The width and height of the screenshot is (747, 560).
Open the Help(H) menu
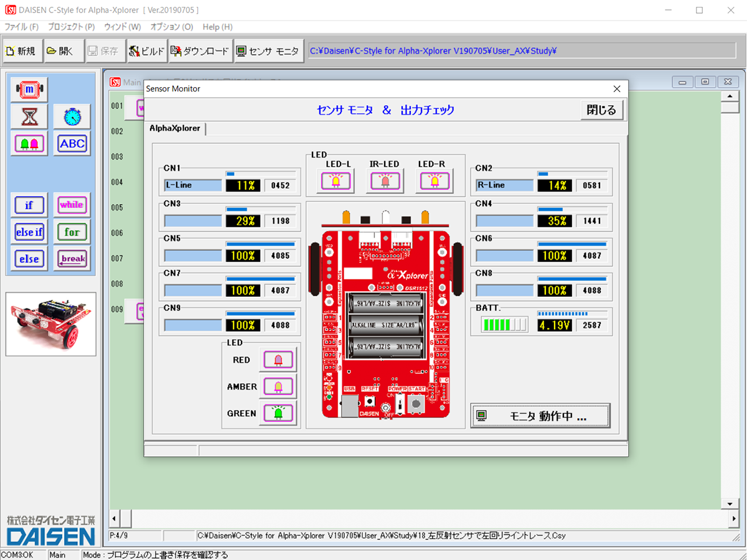[217, 27]
